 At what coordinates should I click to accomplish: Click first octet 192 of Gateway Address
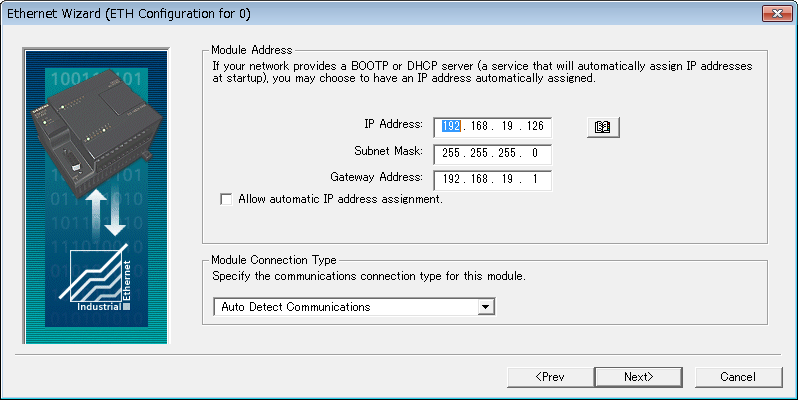(x=451, y=181)
